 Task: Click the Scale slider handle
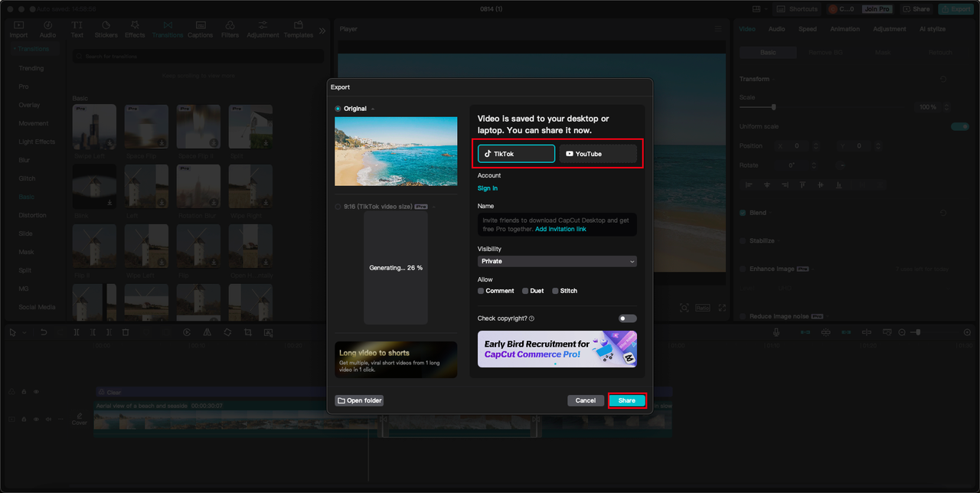773,107
